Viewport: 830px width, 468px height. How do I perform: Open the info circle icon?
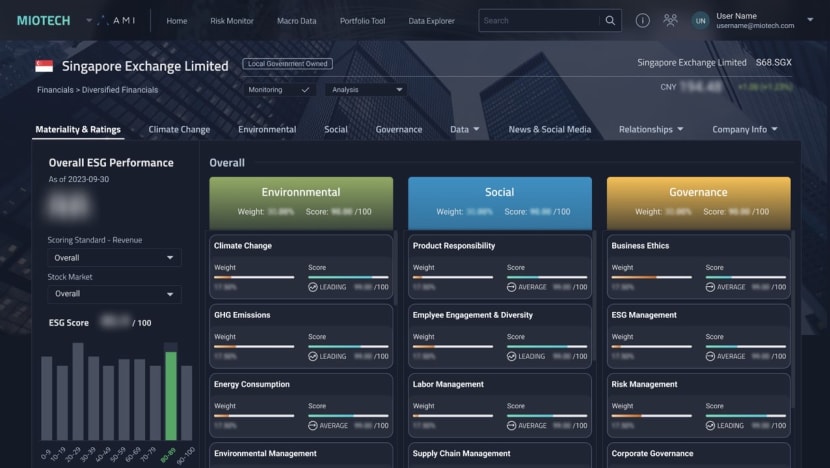(x=642, y=21)
